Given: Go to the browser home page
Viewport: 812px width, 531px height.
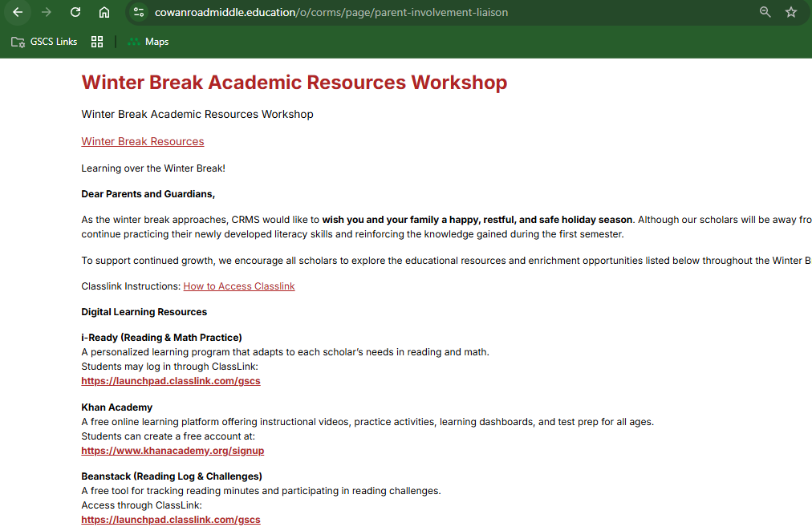Looking at the screenshot, I should coord(104,12).
